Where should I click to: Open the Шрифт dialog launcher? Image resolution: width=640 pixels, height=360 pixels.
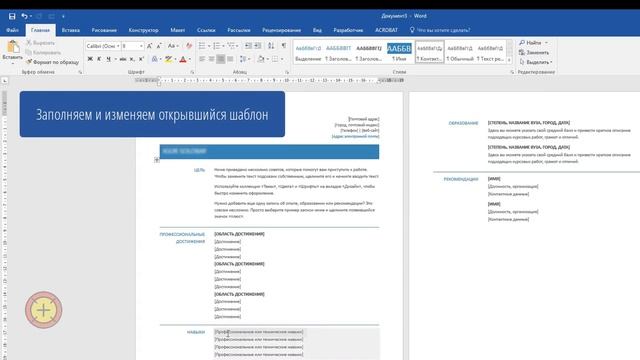tap(192, 72)
